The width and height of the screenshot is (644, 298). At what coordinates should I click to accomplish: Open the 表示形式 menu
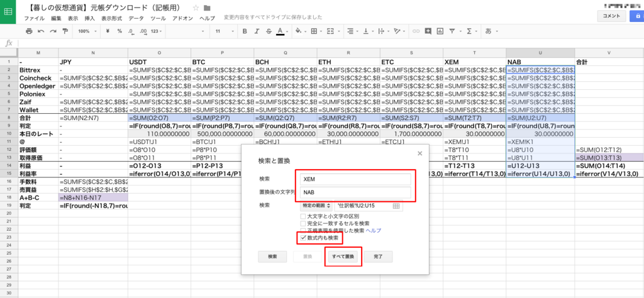(112, 18)
